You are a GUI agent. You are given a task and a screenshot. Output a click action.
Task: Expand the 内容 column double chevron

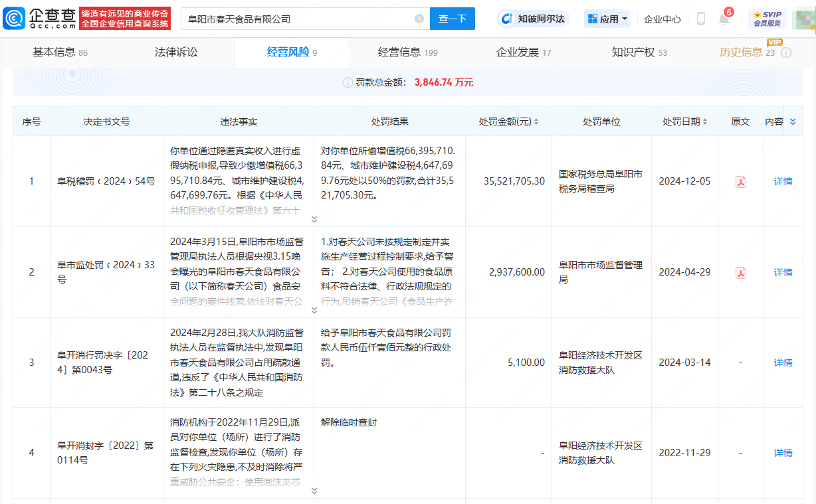tap(792, 122)
